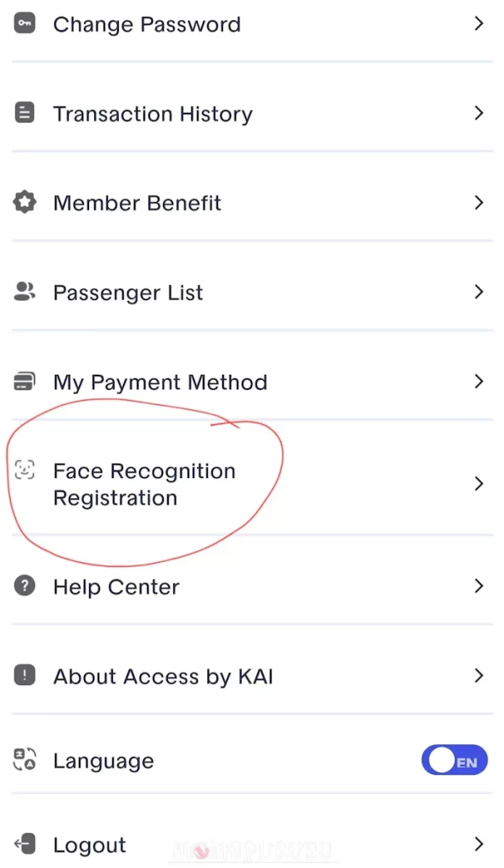Click the Face Recognition scan icon
Screen dimensions: 504x868
pyautogui.click(x=25, y=471)
